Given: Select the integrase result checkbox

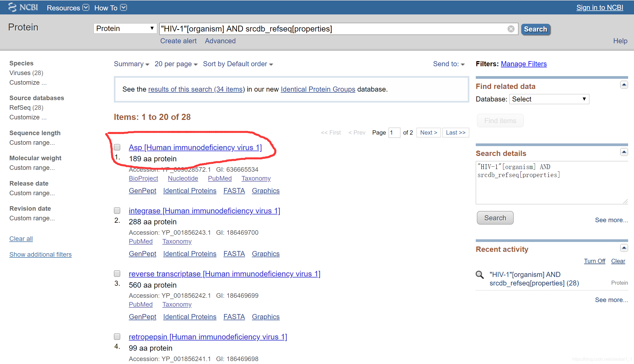Looking at the screenshot, I should click(x=117, y=210).
